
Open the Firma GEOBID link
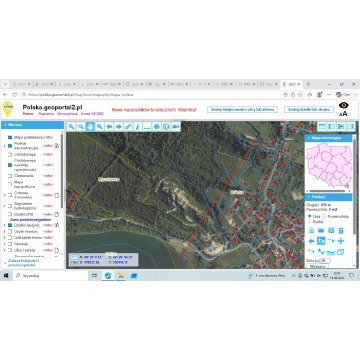(93, 113)
